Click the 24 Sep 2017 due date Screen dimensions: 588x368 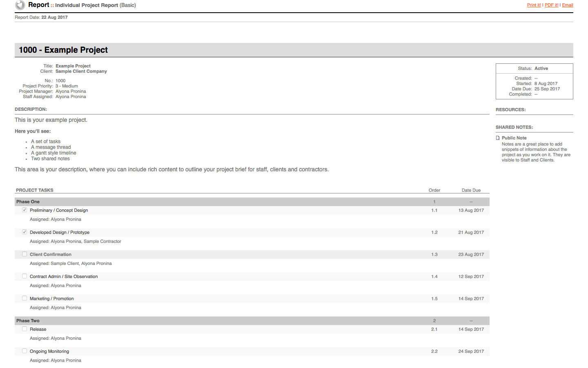click(471, 351)
